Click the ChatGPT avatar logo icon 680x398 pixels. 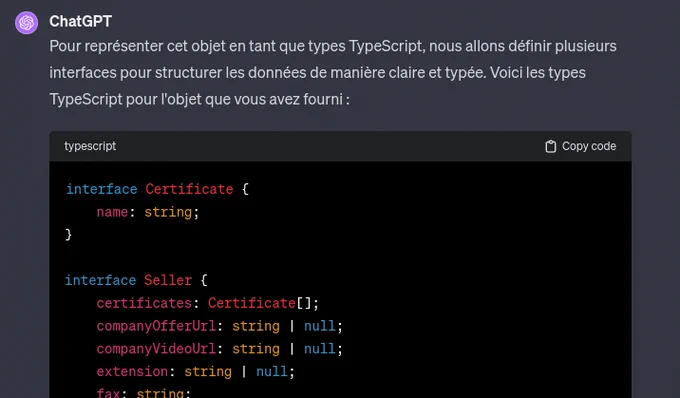tap(26, 23)
